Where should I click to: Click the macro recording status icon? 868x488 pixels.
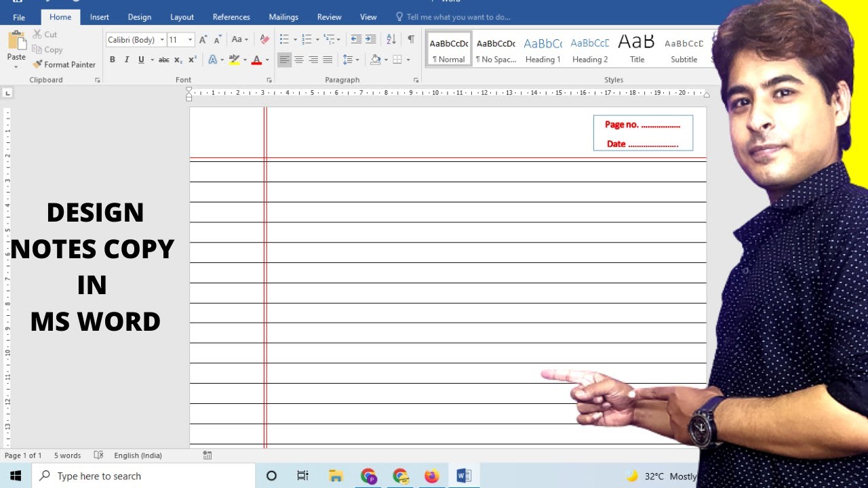(x=208, y=455)
